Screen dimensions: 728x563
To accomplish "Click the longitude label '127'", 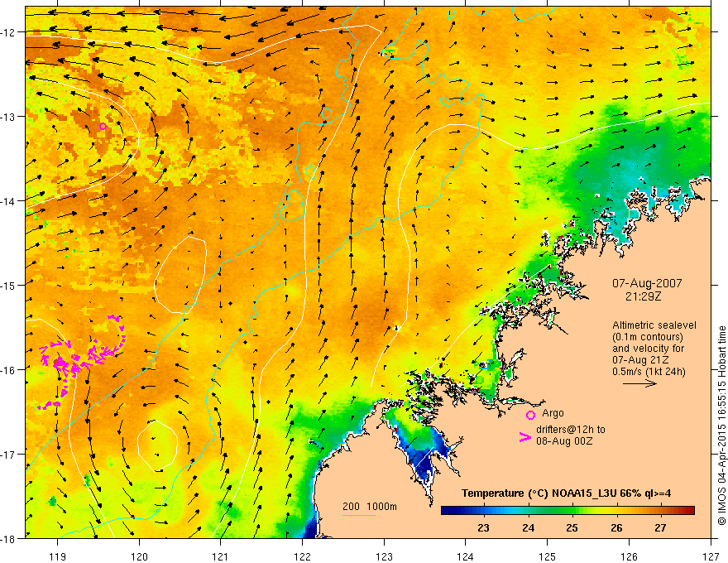I will pyautogui.click(x=711, y=556).
